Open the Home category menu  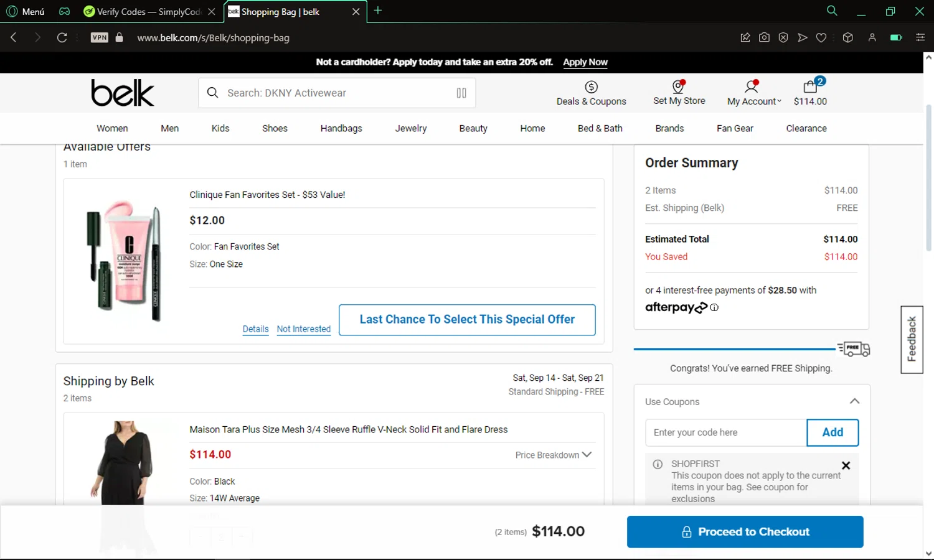pos(533,128)
